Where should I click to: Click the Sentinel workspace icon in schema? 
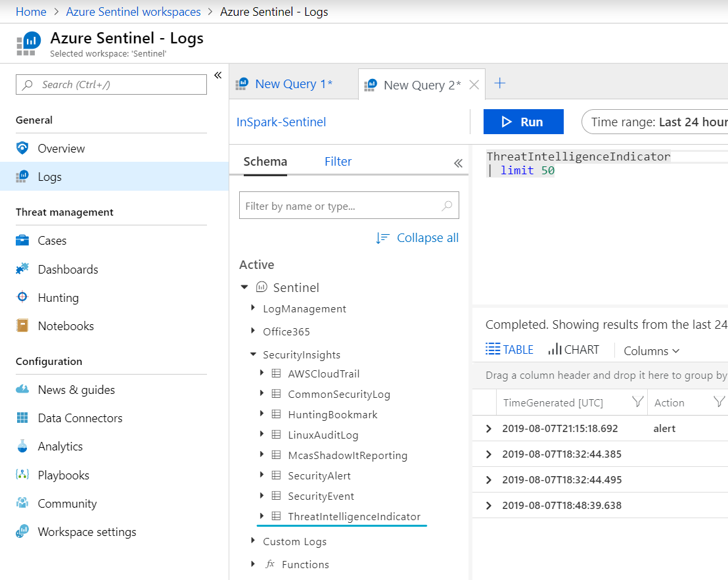(262, 287)
